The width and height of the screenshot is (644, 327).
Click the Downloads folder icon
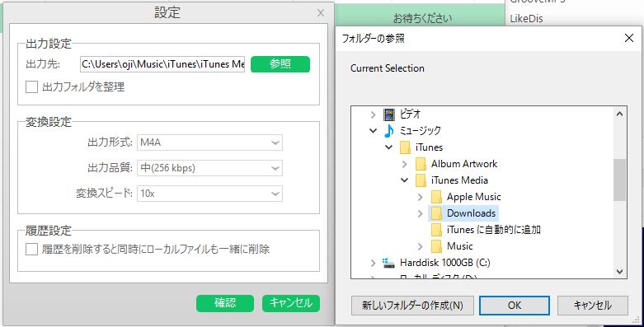[436, 213]
